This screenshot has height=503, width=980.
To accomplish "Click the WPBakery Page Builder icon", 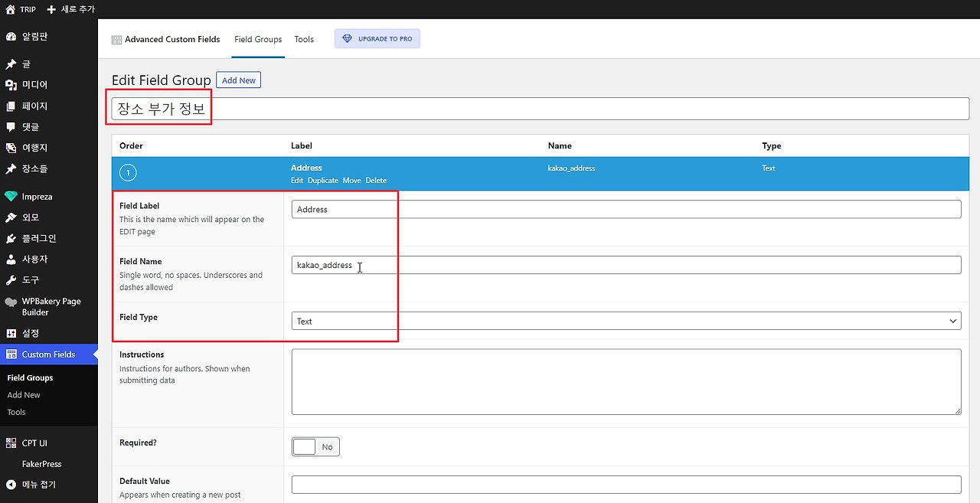I will click(11, 302).
